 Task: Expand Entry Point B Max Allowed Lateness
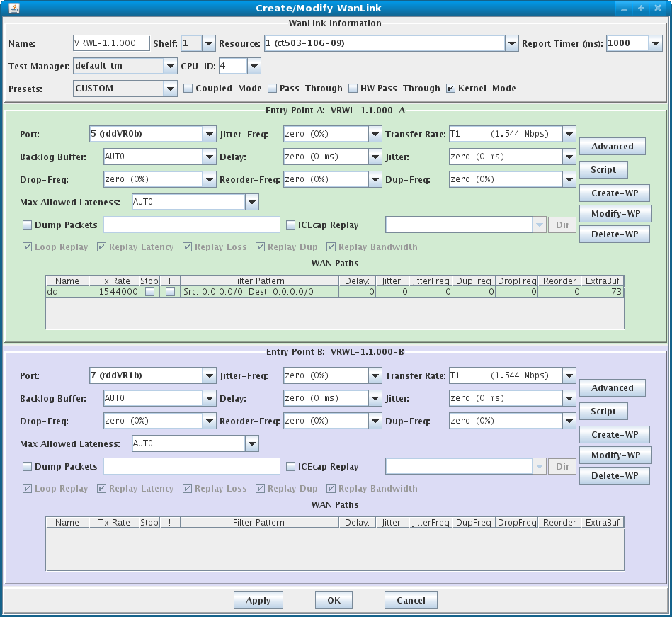252,443
